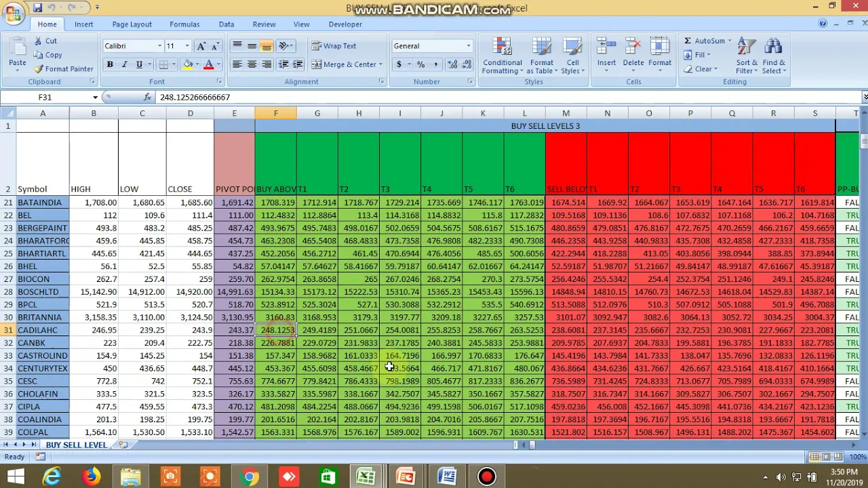The image size is (868, 488).
Task: Open the Format cells menu
Action: tap(659, 54)
